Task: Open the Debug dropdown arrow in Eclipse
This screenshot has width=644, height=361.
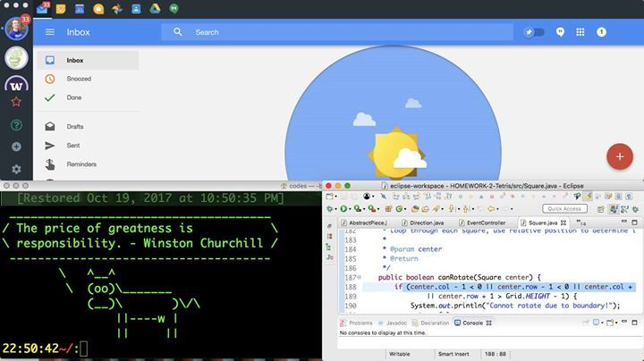Action: tap(335, 209)
